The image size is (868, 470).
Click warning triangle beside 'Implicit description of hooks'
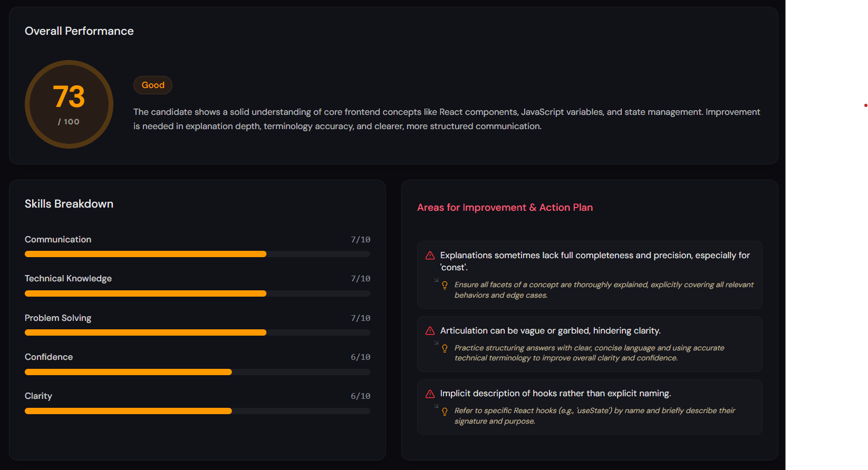click(x=430, y=394)
